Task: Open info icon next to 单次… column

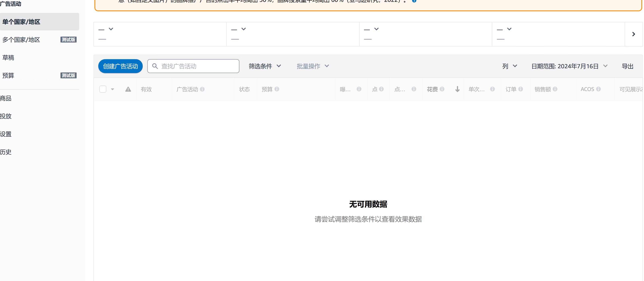Action: click(x=492, y=89)
